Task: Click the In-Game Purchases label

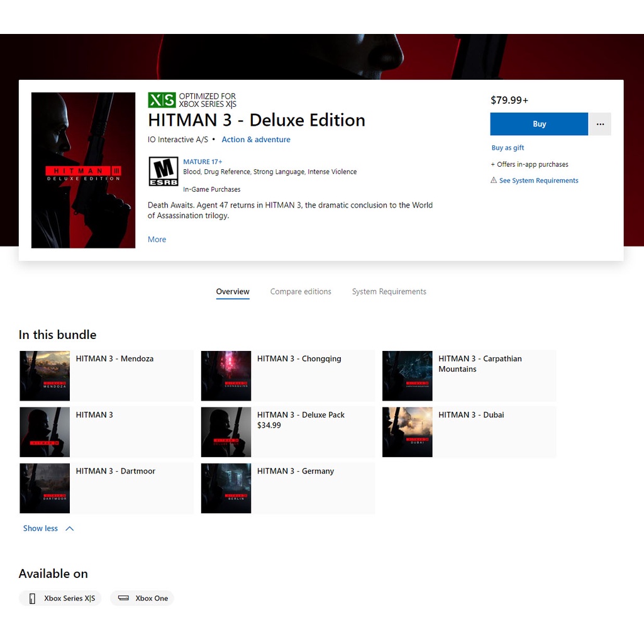Action: point(211,189)
